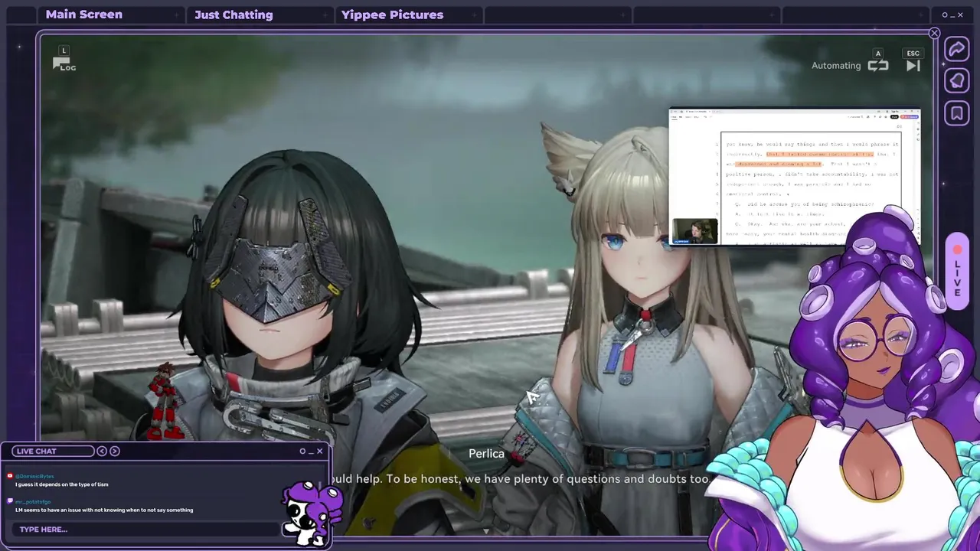Click the orange button in document window toolbar
980x551 pixels.
point(910,116)
